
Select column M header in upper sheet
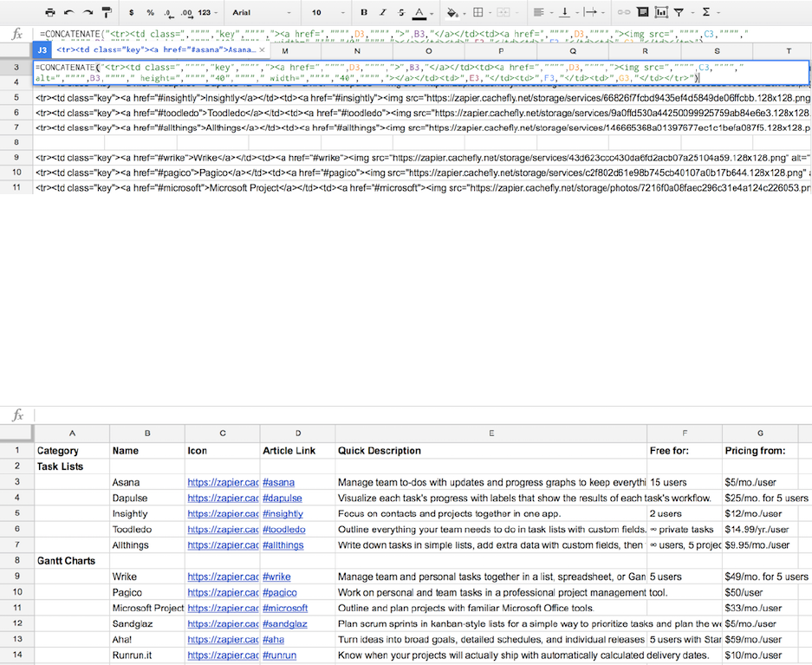coord(285,51)
